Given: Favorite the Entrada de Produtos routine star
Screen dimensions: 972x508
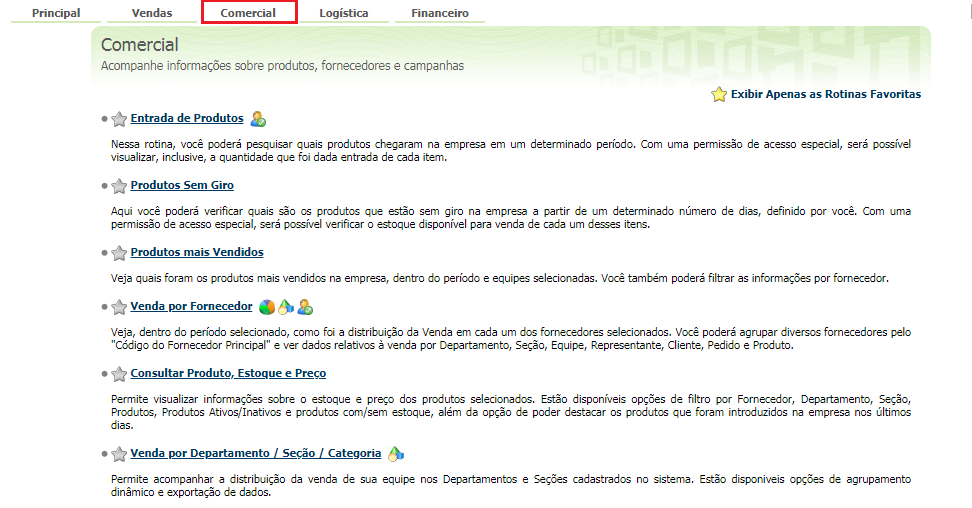Looking at the screenshot, I should (119, 118).
